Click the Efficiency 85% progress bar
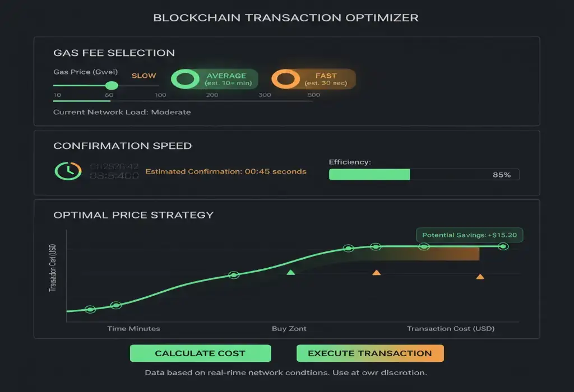 [x=423, y=174]
